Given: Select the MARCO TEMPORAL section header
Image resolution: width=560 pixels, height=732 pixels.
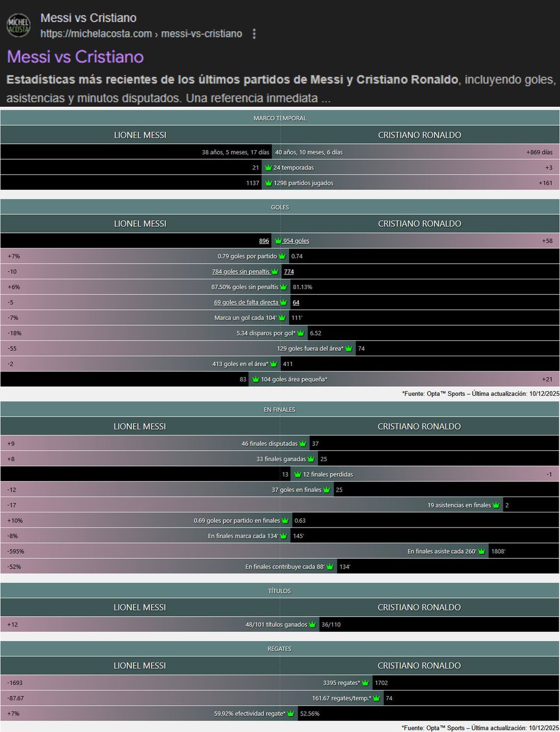Looking at the screenshot, I should tap(280, 118).
